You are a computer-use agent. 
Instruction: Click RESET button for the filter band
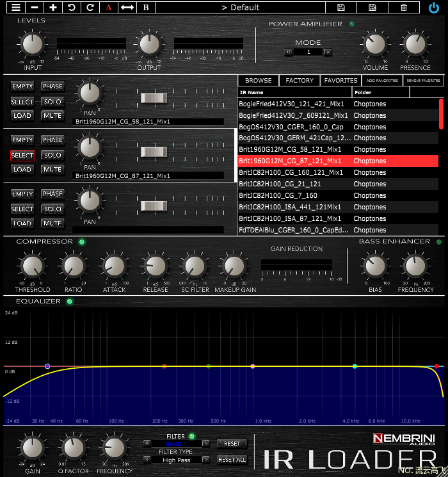(232, 444)
